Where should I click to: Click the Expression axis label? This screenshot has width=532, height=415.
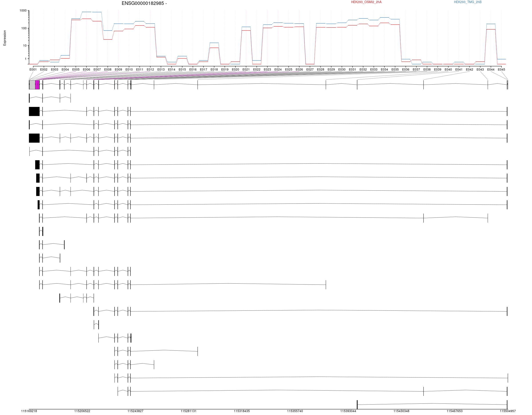pyautogui.click(x=5, y=38)
